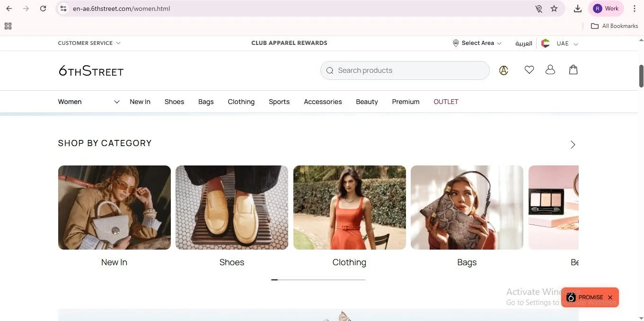
Task: Open shopping bag icon
Action: (573, 70)
